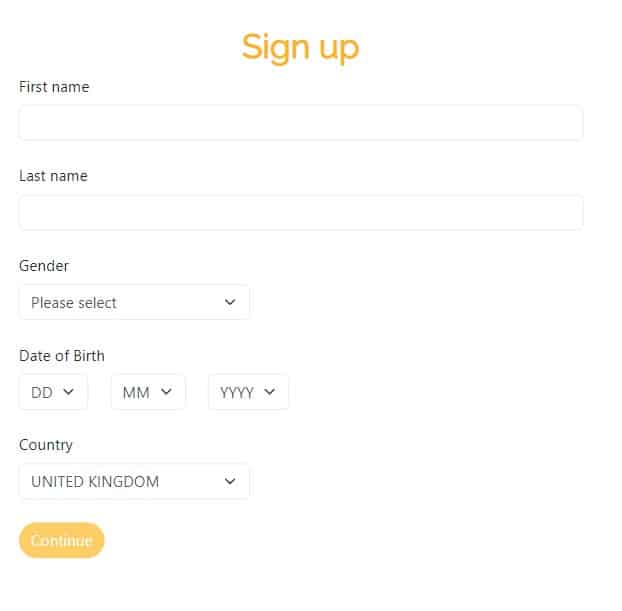622x611 pixels.
Task: Open the DD day dropdown
Action: point(53,392)
